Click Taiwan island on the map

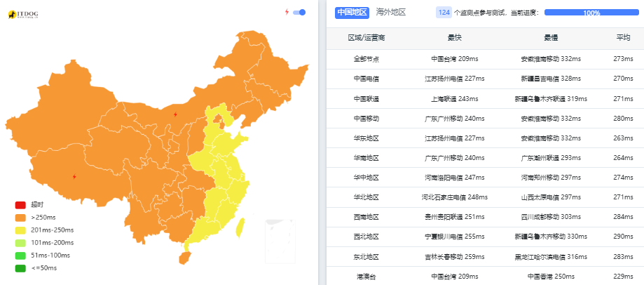pyautogui.click(x=240, y=227)
